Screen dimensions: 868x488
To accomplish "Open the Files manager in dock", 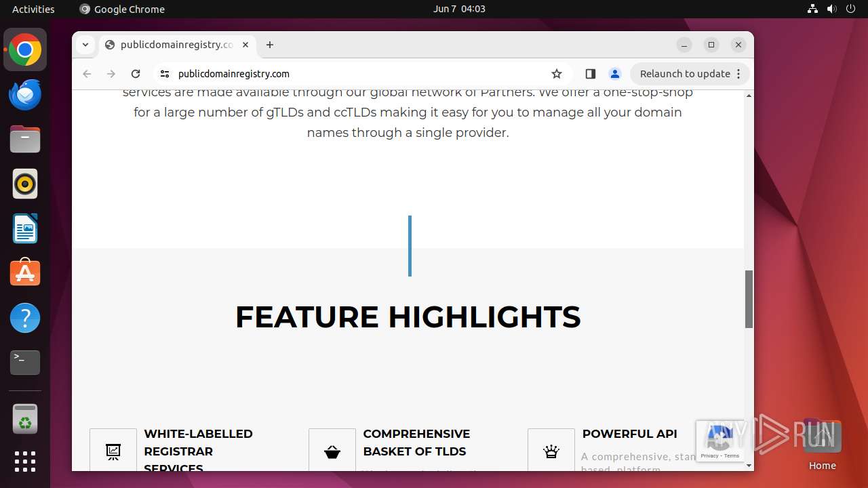I will [x=25, y=140].
